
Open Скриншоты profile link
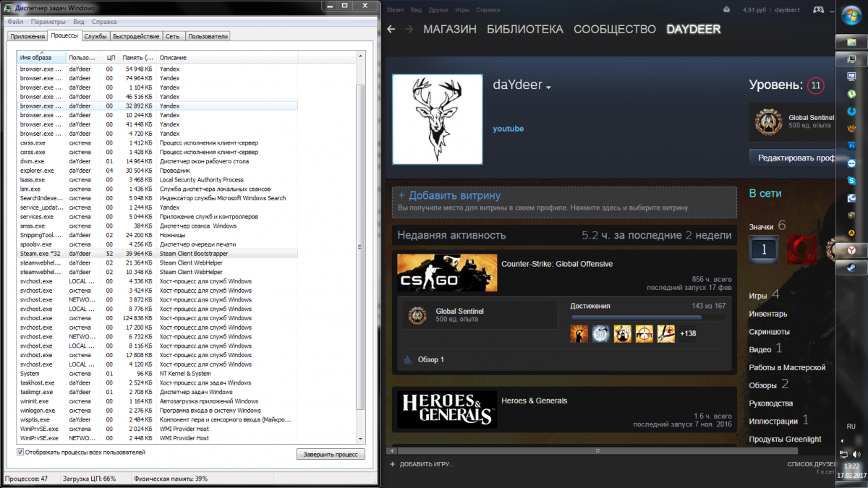[x=769, y=332]
